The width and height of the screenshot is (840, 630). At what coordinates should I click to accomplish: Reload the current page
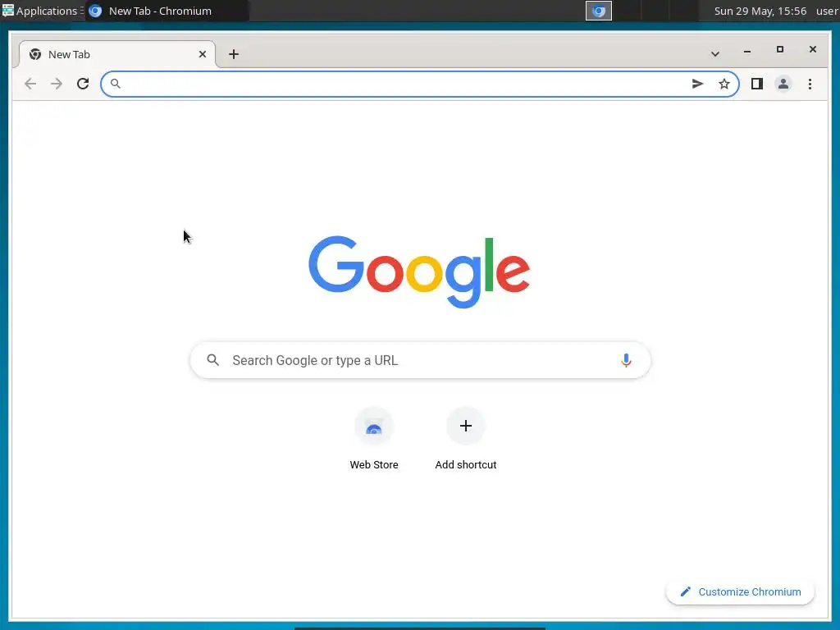[83, 84]
